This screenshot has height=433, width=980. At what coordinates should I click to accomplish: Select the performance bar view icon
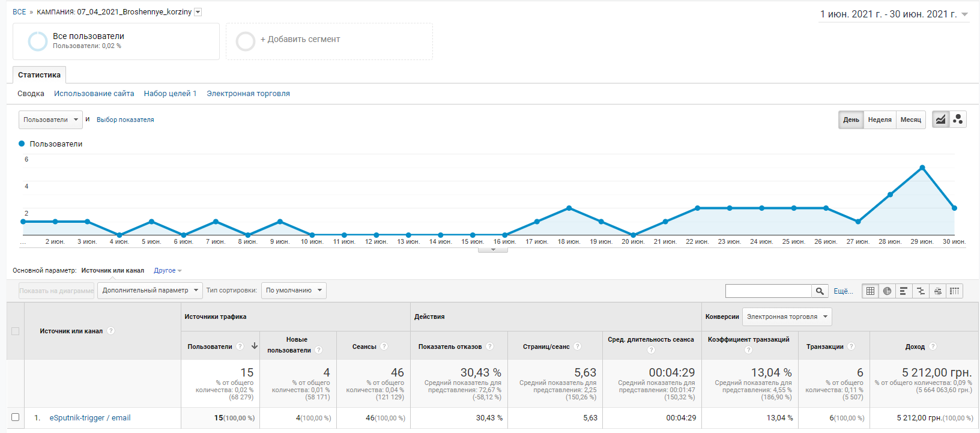(x=904, y=291)
